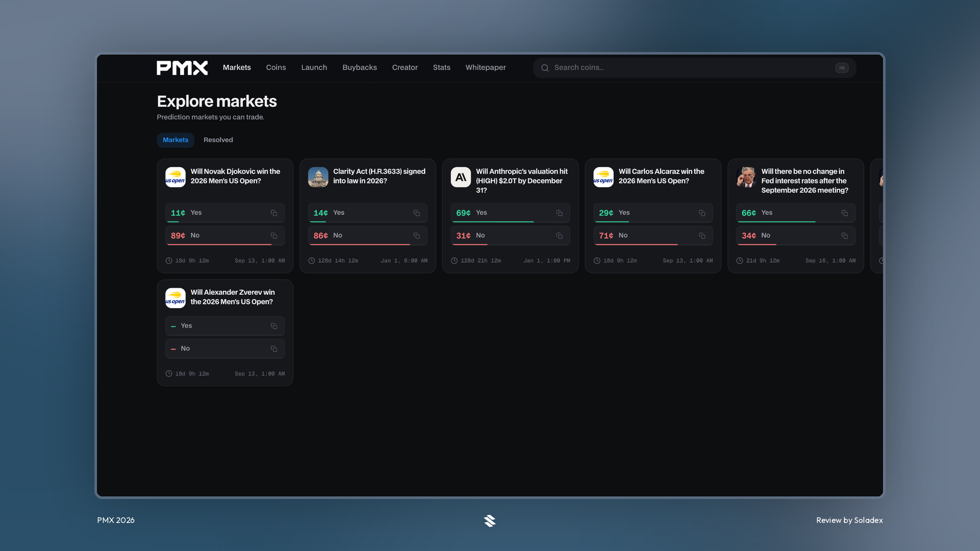This screenshot has height=551, width=980.
Task: Open the Novak Djokovic US Open market title
Action: pyautogui.click(x=235, y=176)
